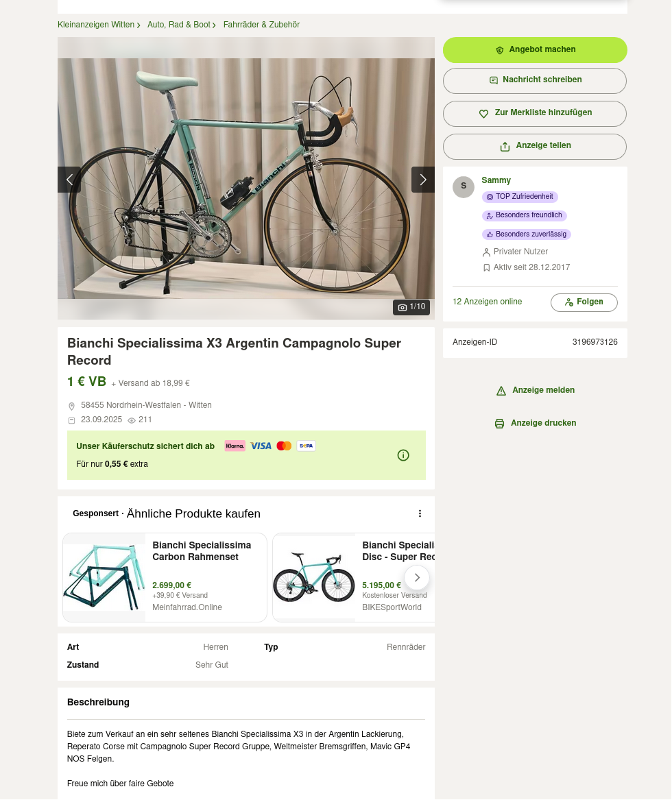Open Kleinanzeigen Witten breadcrumb
672x800 pixels.
click(x=96, y=25)
